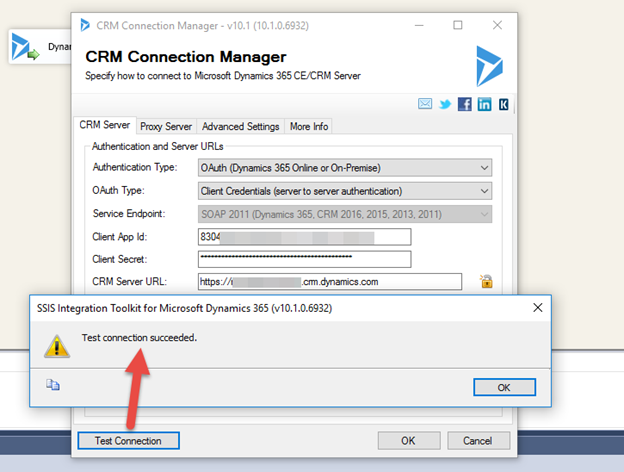Click the 'Test connection succeeded.' message text
The image size is (624, 472).
coord(139,337)
